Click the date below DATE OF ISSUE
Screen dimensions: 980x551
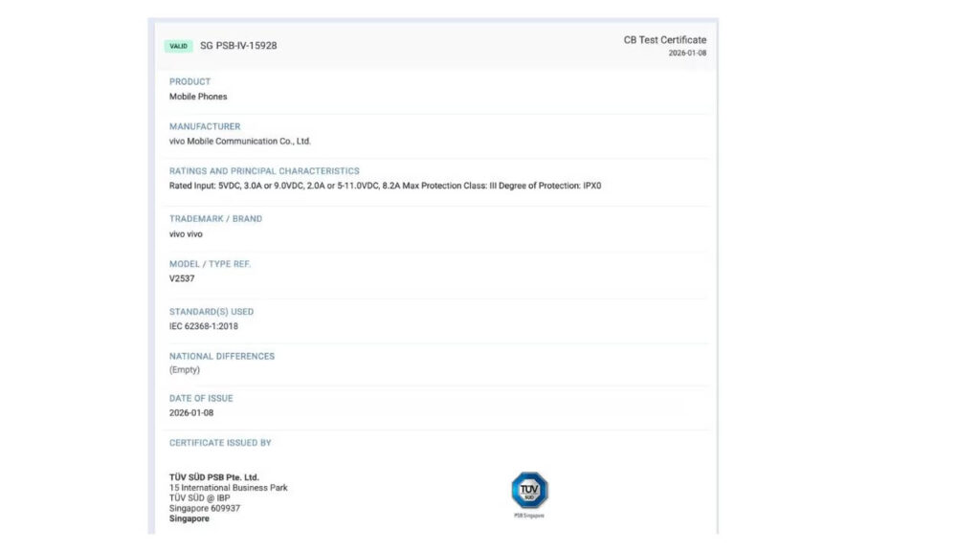point(191,413)
